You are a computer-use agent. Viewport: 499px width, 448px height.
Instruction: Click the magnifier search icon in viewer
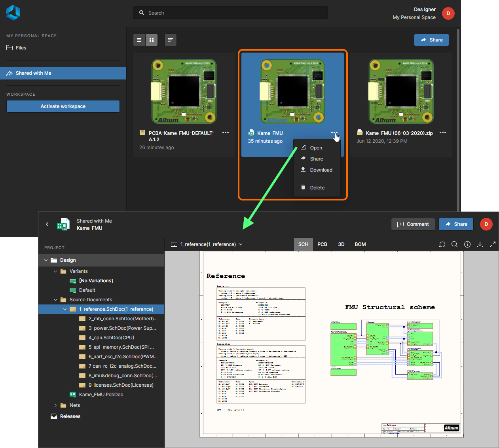455,244
